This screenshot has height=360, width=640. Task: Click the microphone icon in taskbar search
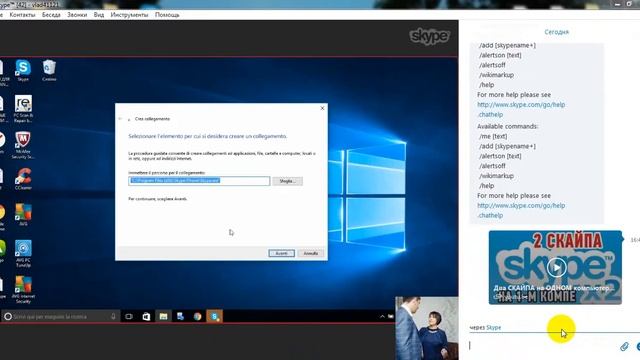click(x=113, y=316)
